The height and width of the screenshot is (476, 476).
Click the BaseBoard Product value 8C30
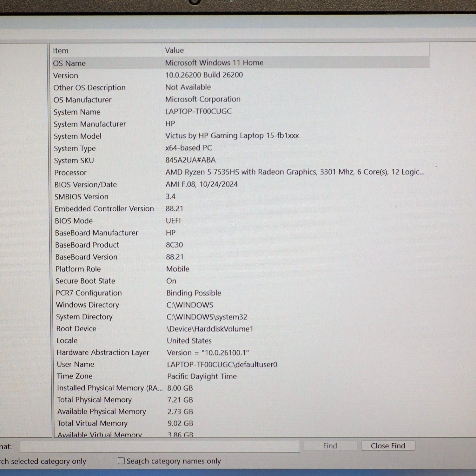click(x=175, y=245)
